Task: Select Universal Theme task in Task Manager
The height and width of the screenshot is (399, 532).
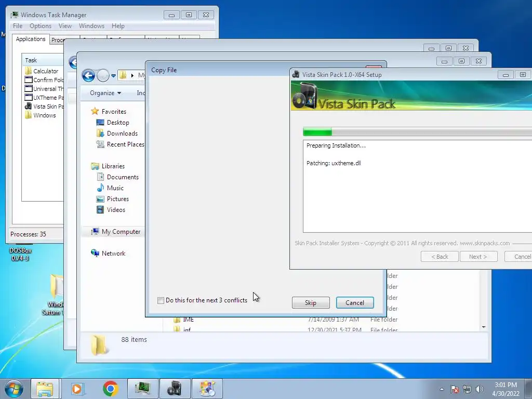Action: coord(44,88)
